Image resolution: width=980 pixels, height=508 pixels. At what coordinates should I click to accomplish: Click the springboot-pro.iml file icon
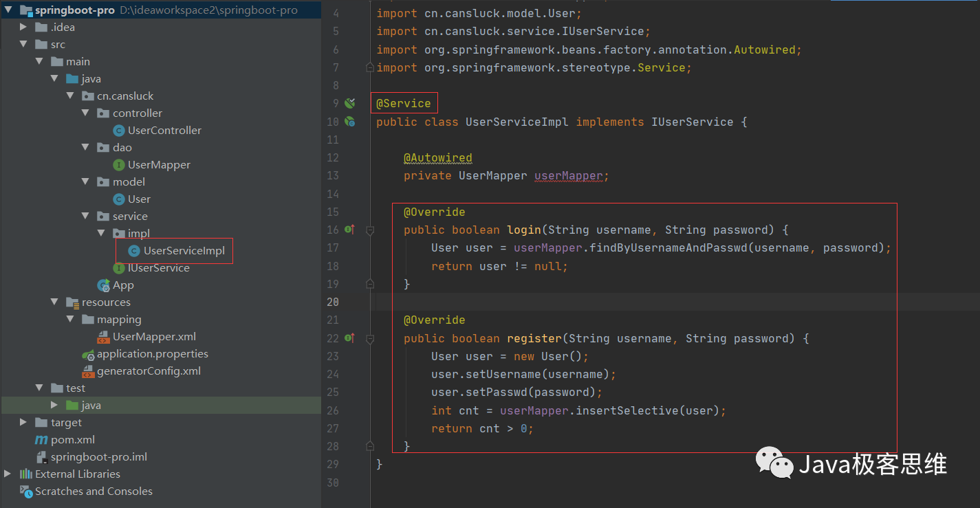[x=41, y=457]
